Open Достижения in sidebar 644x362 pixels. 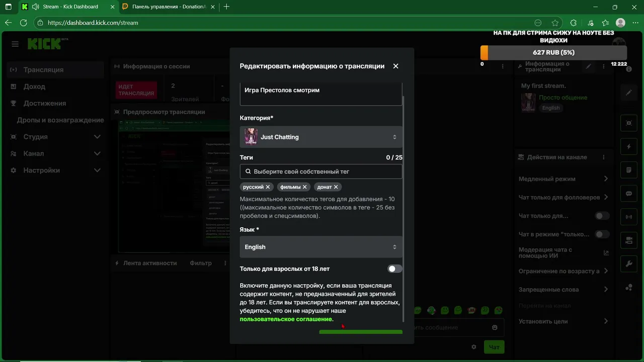pyautogui.click(x=55, y=103)
